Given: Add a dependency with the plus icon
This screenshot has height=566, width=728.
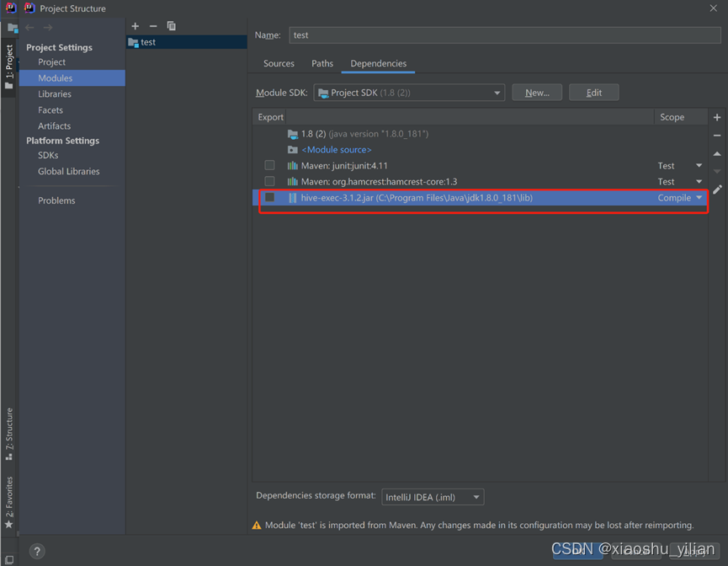Looking at the screenshot, I should (x=717, y=117).
